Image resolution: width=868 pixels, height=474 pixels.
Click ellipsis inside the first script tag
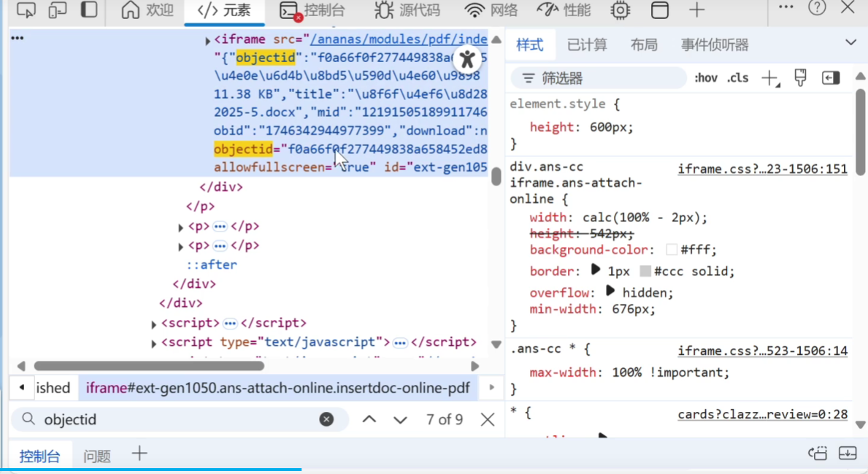230,323
